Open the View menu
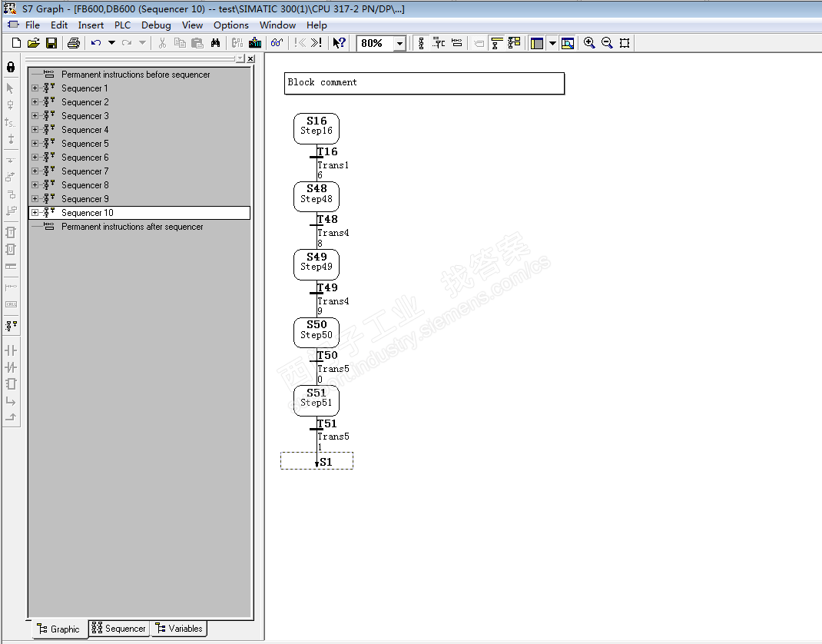Viewport: 822px width, 644px height. coord(192,25)
